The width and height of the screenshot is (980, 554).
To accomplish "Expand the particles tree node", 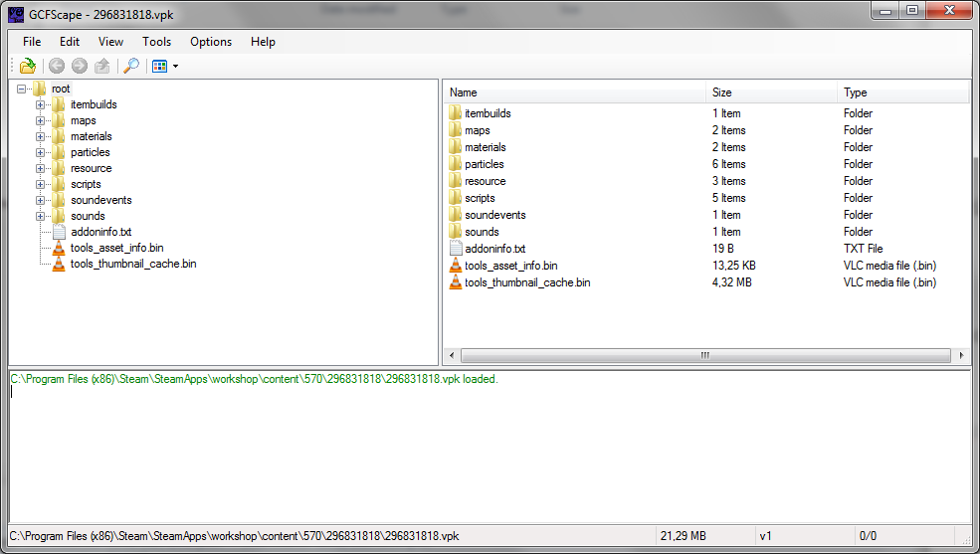I will click(x=41, y=152).
